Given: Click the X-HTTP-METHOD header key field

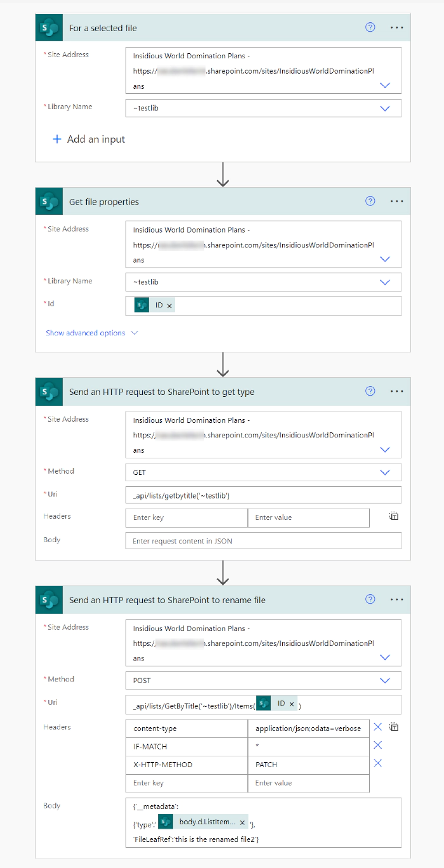Looking at the screenshot, I should 186,765.
